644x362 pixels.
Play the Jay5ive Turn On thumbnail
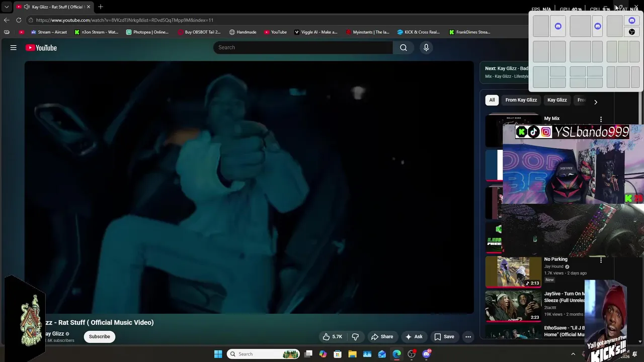point(513,306)
